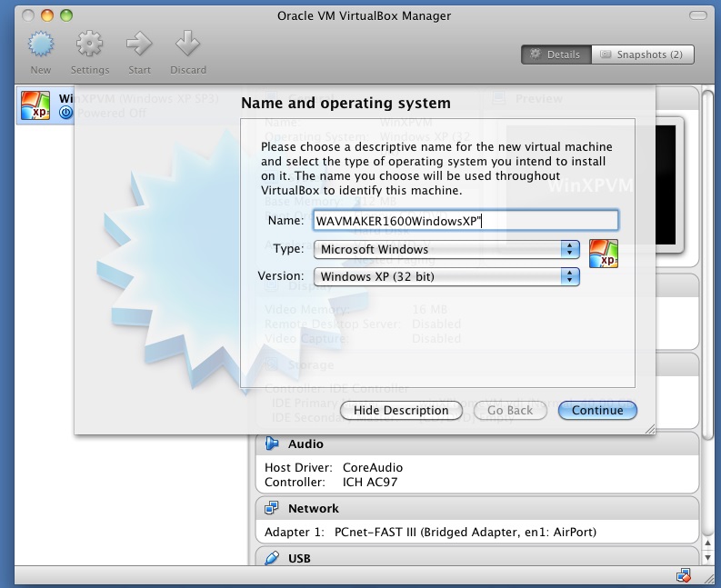Screen dimensions: 721x588
Task: Open the Settings gear icon in toolbar
Action: [89, 44]
